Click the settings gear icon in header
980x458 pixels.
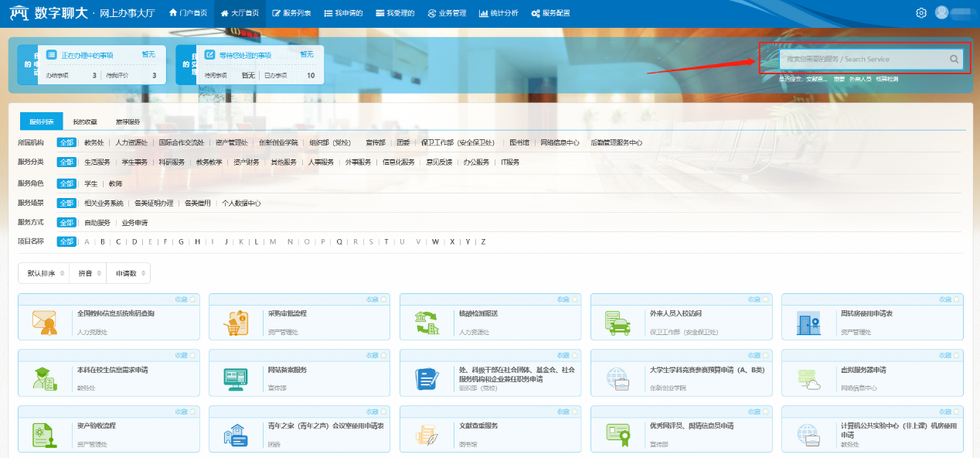click(x=920, y=13)
